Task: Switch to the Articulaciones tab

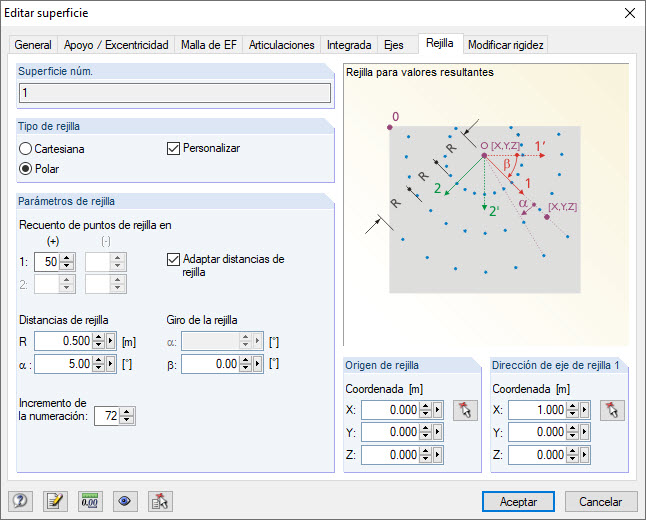Action: click(282, 45)
